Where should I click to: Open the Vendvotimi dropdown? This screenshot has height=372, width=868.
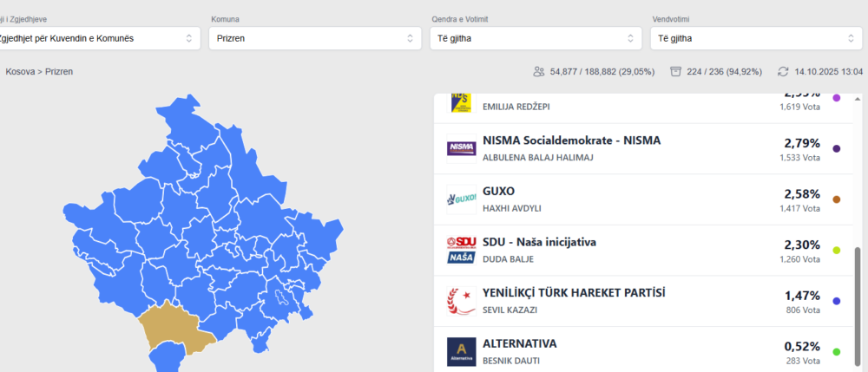point(756,38)
